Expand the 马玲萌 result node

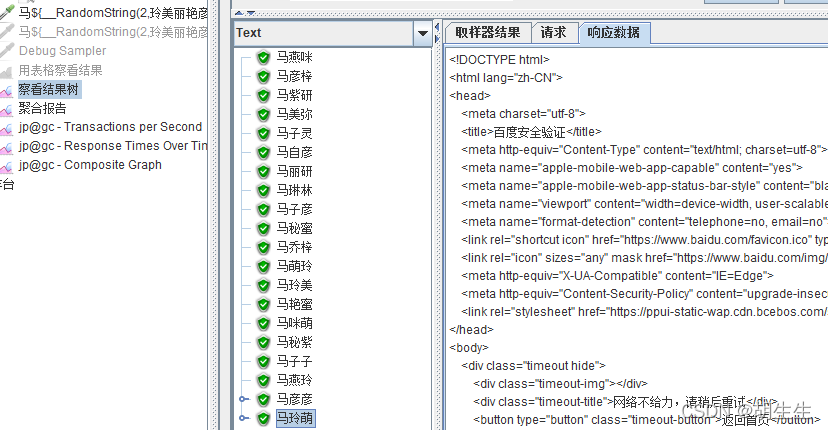pos(243,418)
